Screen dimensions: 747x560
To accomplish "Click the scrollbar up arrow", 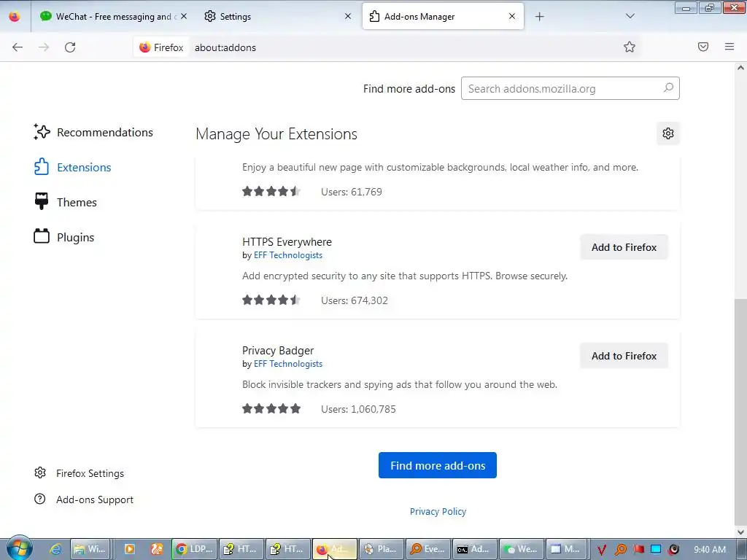I will (740, 68).
